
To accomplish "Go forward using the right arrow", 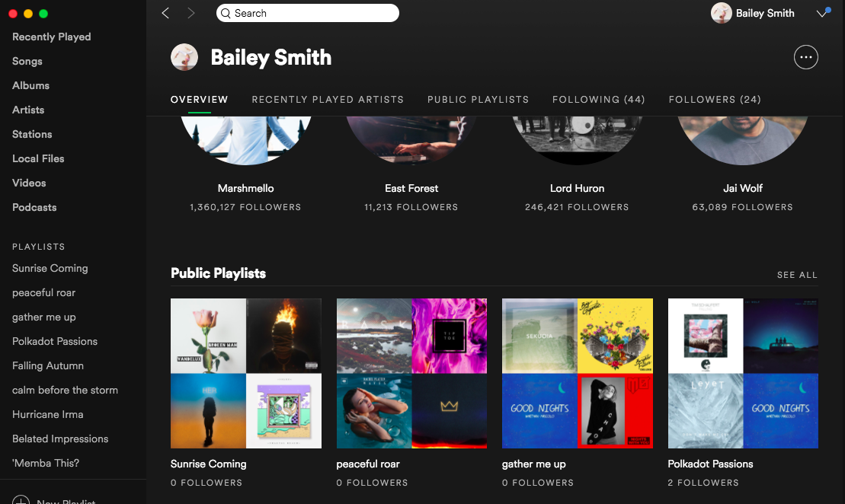I will (190, 13).
